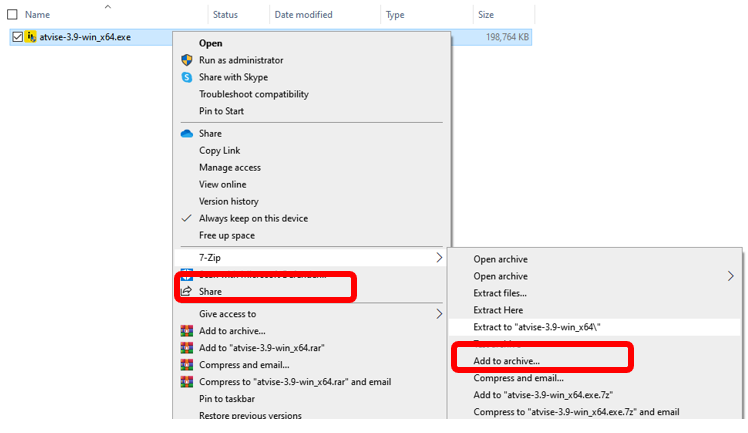748x433 pixels.
Task: Select Extract Here
Action: (498, 310)
